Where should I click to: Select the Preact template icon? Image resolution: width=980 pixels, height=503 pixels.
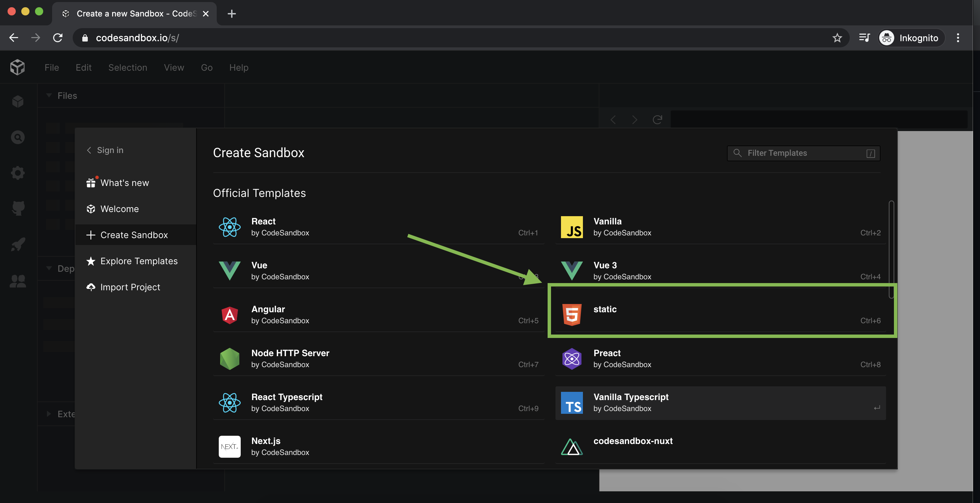[572, 359]
